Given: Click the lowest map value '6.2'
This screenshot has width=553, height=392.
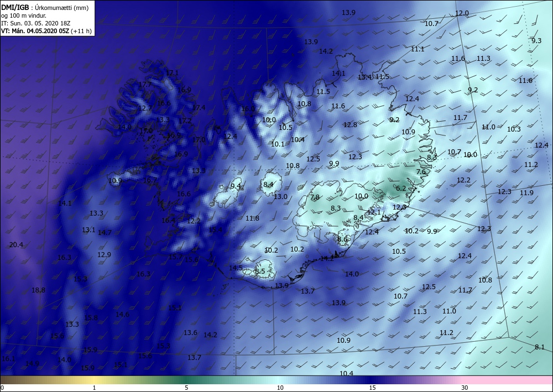Looking at the screenshot, I should [x=401, y=188].
